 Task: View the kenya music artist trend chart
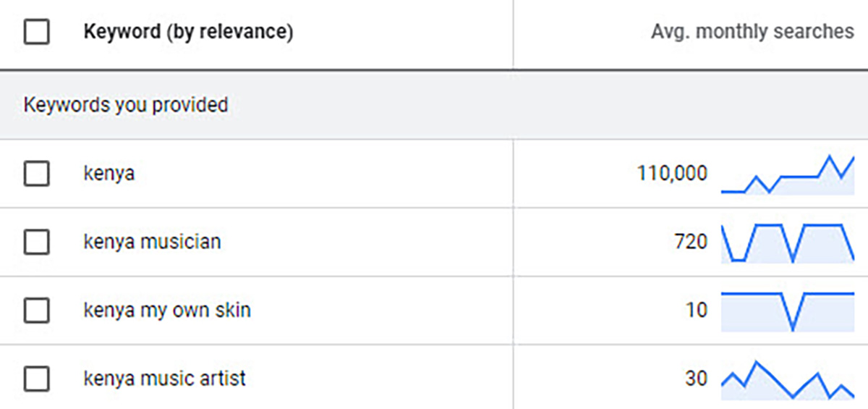pyautogui.click(x=788, y=379)
